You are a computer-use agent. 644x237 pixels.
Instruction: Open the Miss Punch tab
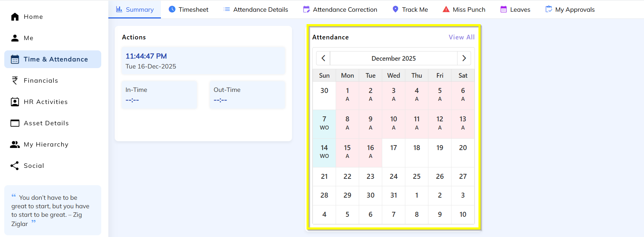click(x=464, y=10)
